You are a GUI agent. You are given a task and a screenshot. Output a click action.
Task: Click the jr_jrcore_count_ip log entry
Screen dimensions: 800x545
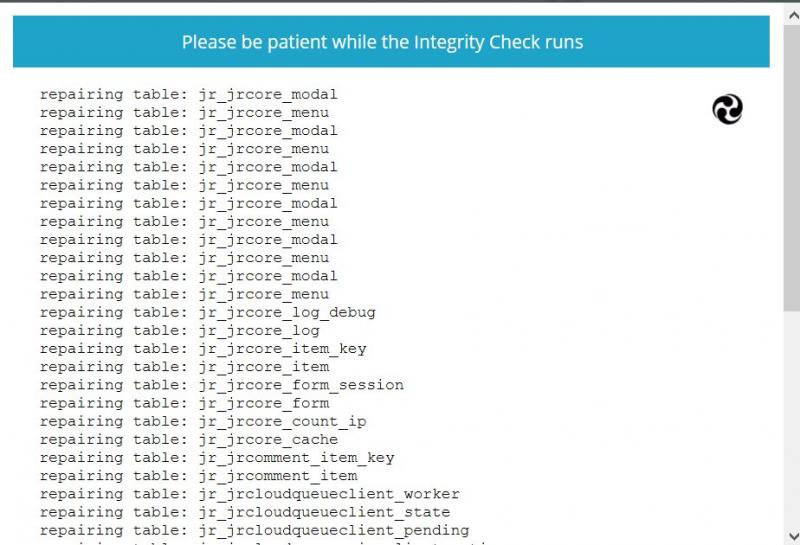coord(203,421)
